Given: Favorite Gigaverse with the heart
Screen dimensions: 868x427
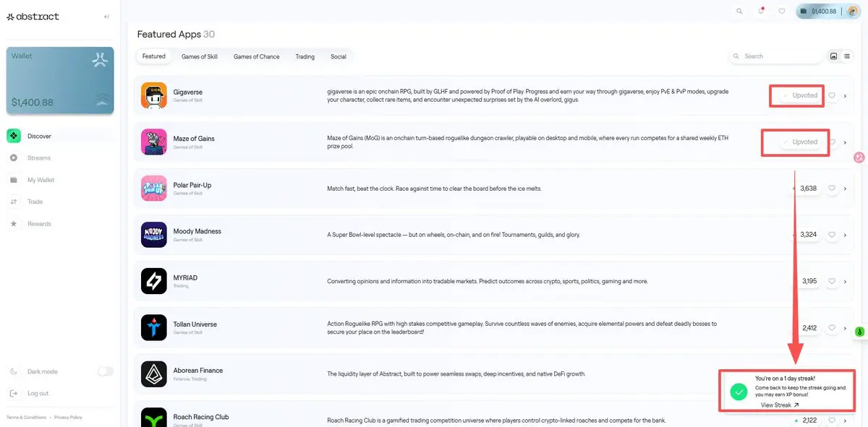Looking at the screenshot, I should pyautogui.click(x=832, y=95).
